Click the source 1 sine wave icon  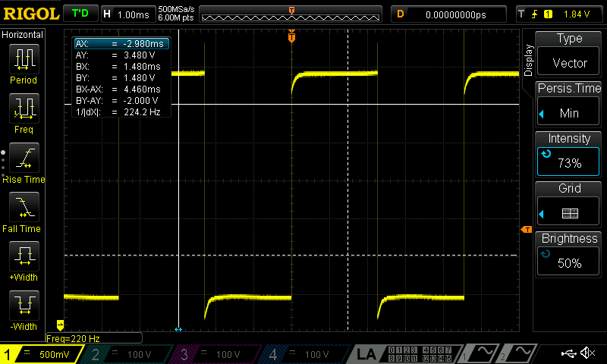click(x=484, y=353)
